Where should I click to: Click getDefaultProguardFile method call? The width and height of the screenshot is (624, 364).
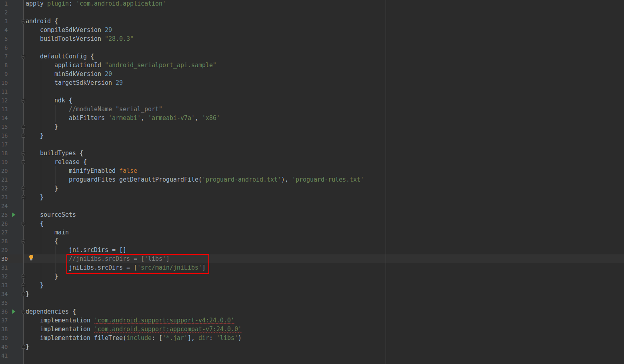(x=159, y=180)
